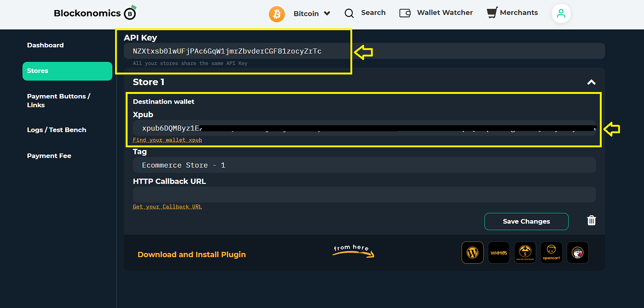Open the Payment Fee page
Image resolution: width=644 pixels, height=308 pixels.
(x=49, y=156)
